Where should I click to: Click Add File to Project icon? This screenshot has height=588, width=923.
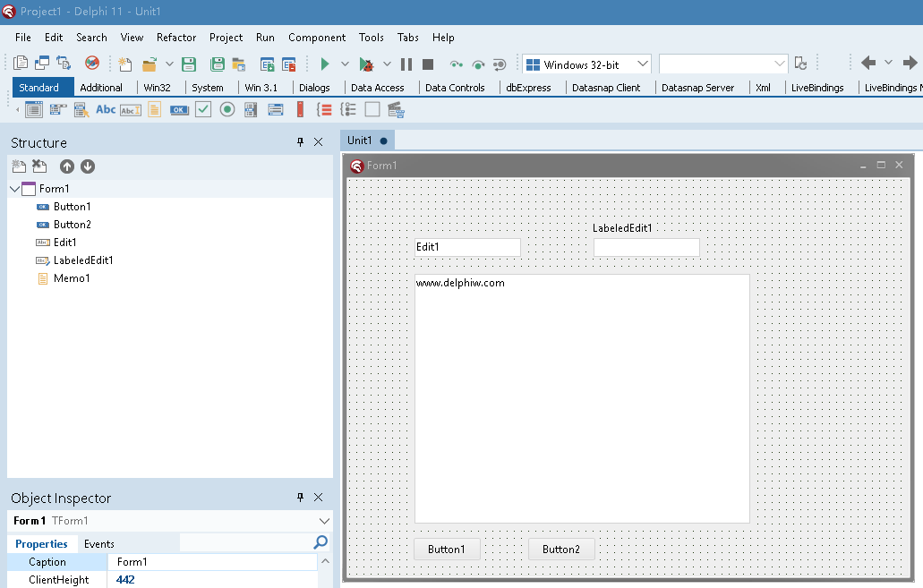(x=268, y=64)
